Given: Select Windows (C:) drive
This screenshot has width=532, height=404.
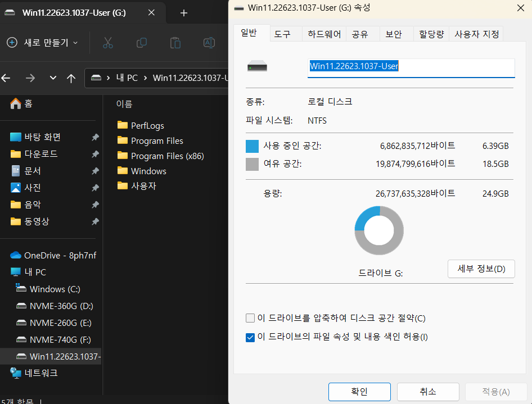Looking at the screenshot, I should click(48, 289).
